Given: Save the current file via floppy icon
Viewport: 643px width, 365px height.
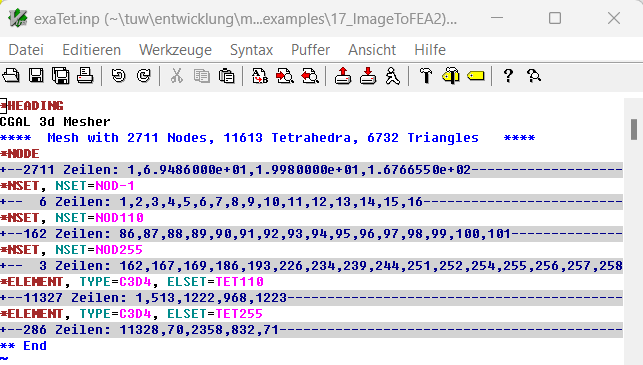Looking at the screenshot, I should tap(36, 76).
